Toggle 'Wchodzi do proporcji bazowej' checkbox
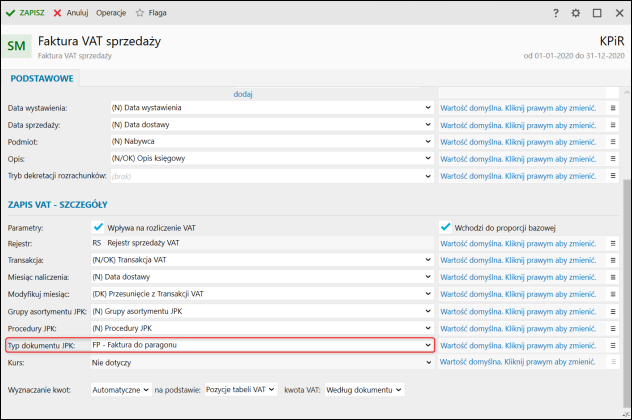This screenshot has height=420, width=632. tap(446, 226)
